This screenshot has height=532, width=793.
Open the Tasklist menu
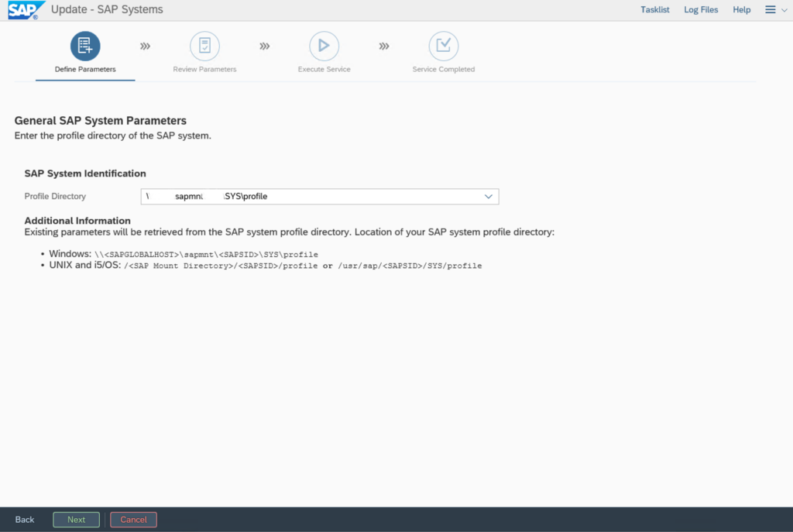655,9
